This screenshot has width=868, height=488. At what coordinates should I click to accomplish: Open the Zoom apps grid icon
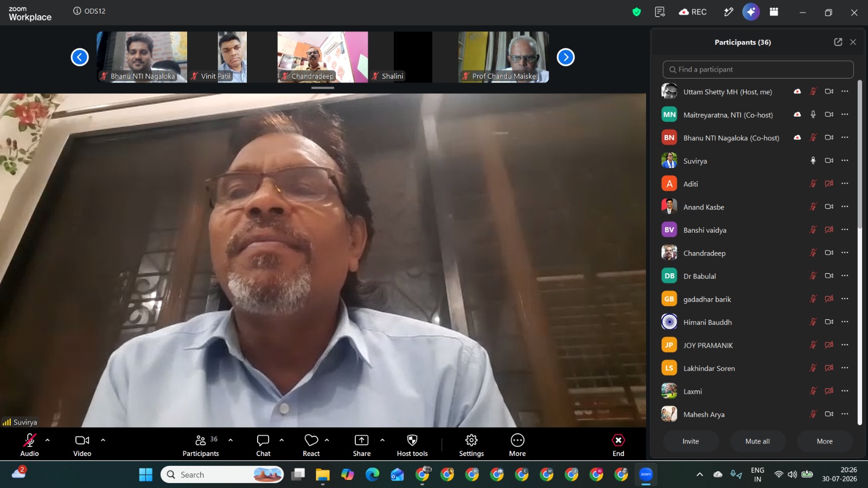pos(774,12)
